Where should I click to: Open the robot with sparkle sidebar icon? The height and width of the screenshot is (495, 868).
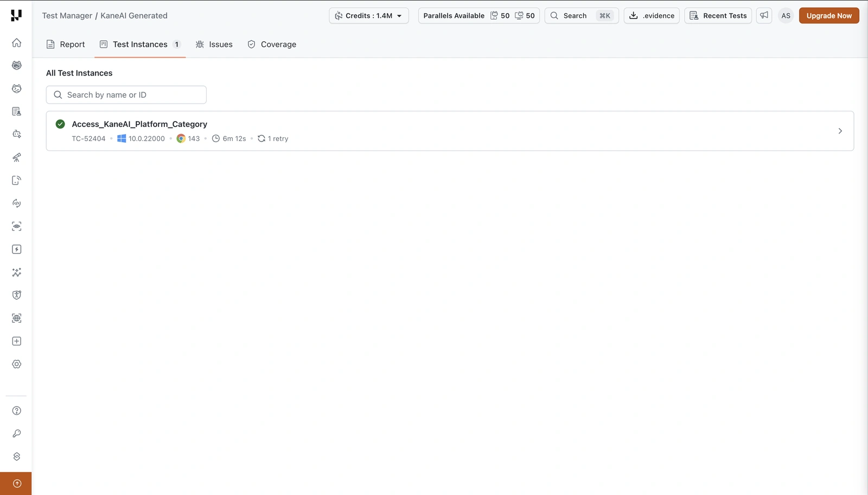[17, 134]
